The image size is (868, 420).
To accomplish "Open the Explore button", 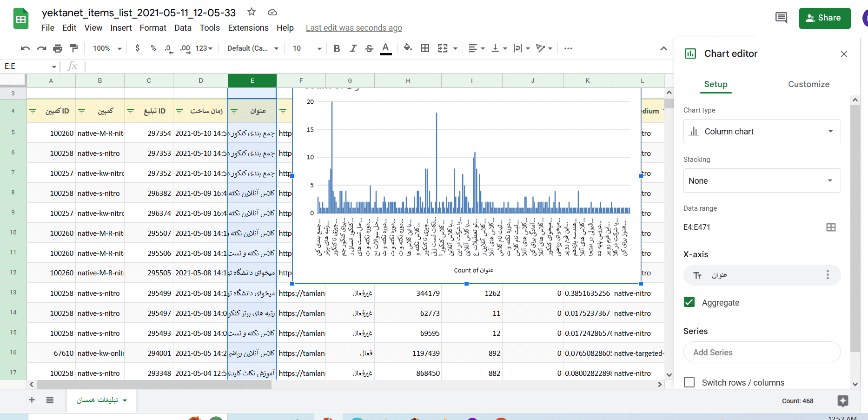I will [843, 401].
